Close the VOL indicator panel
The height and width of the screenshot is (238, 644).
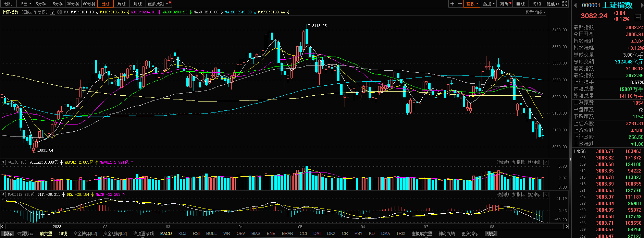[x=546, y=162]
